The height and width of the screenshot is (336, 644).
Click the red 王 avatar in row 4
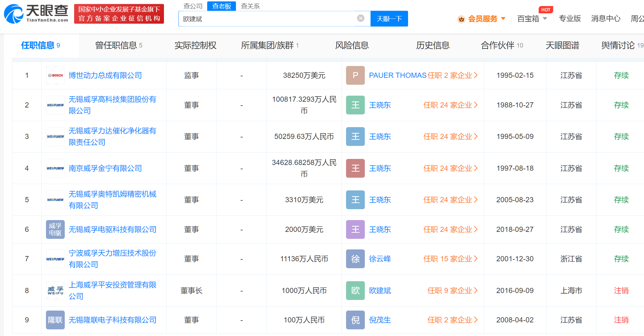click(355, 168)
